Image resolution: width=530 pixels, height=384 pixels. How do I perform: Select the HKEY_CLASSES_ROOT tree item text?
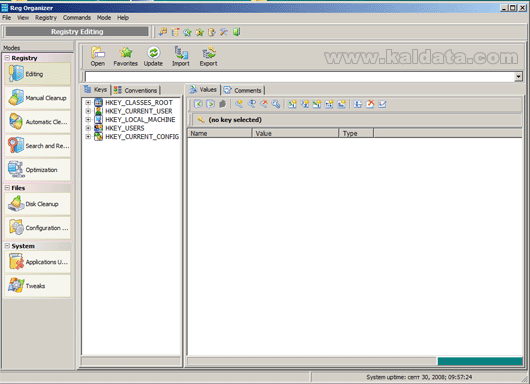coord(139,102)
